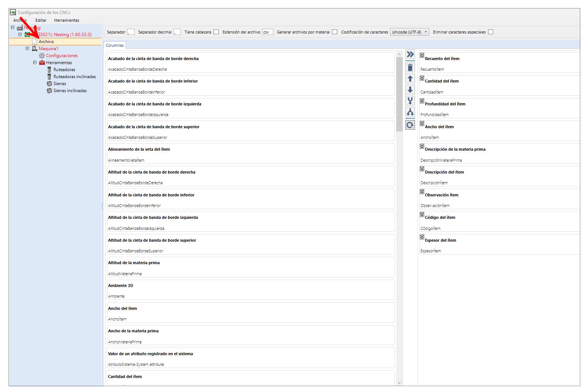588x392 pixels.
Task: Click the CNC application icon in title bar
Action: [x=13, y=12]
